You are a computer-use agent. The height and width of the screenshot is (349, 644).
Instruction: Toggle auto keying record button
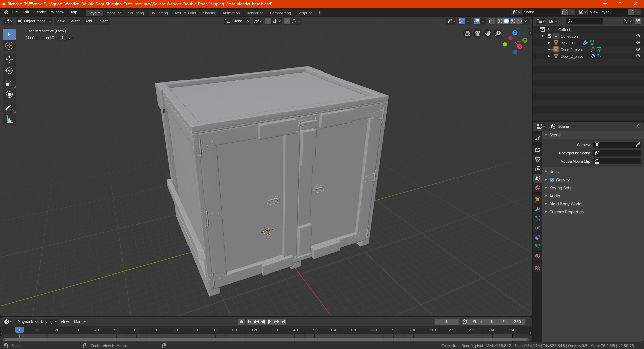tap(241, 322)
